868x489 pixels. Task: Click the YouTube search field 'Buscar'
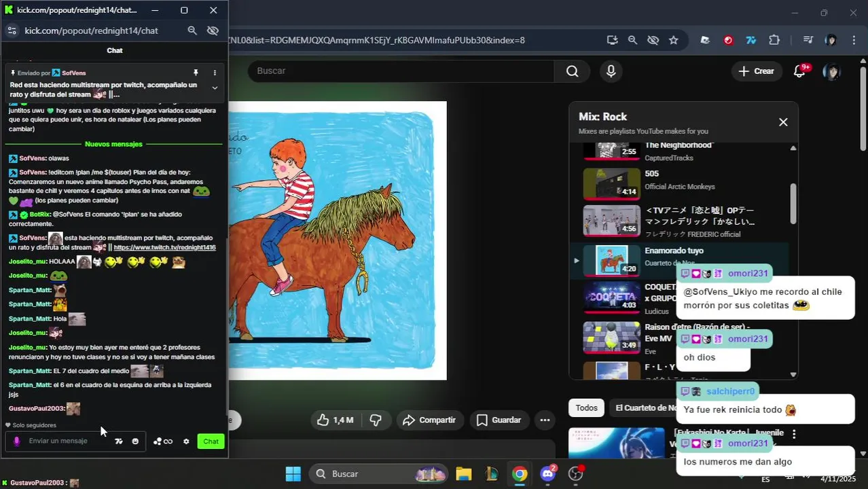coord(401,71)
